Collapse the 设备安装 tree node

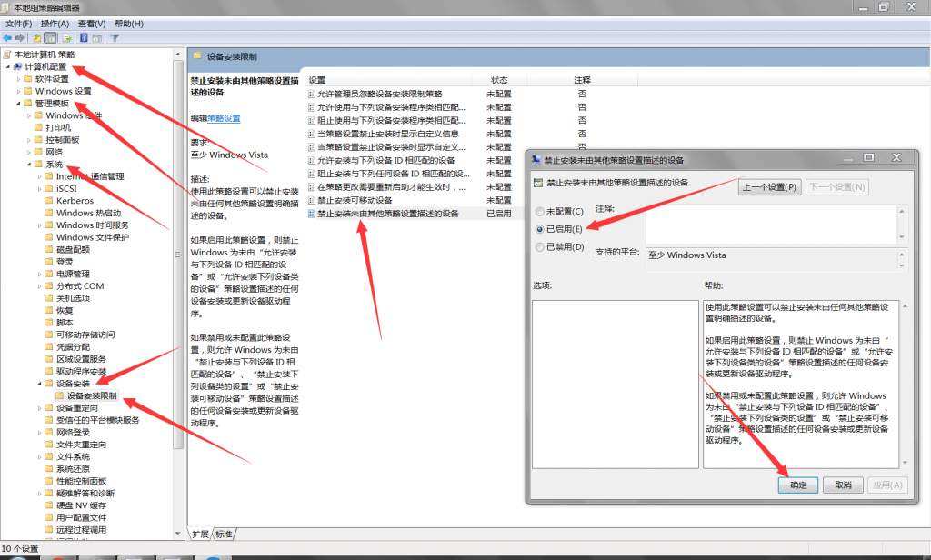[x=40, y=384]
